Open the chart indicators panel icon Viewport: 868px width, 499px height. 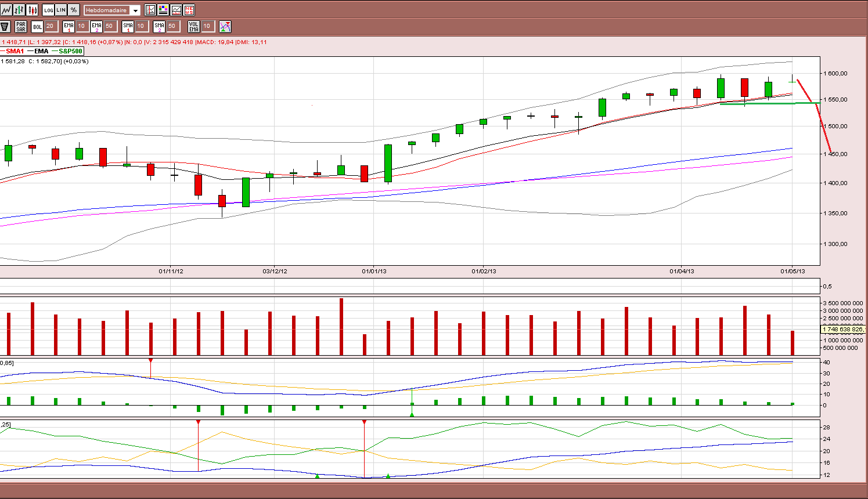click(150, 10)
